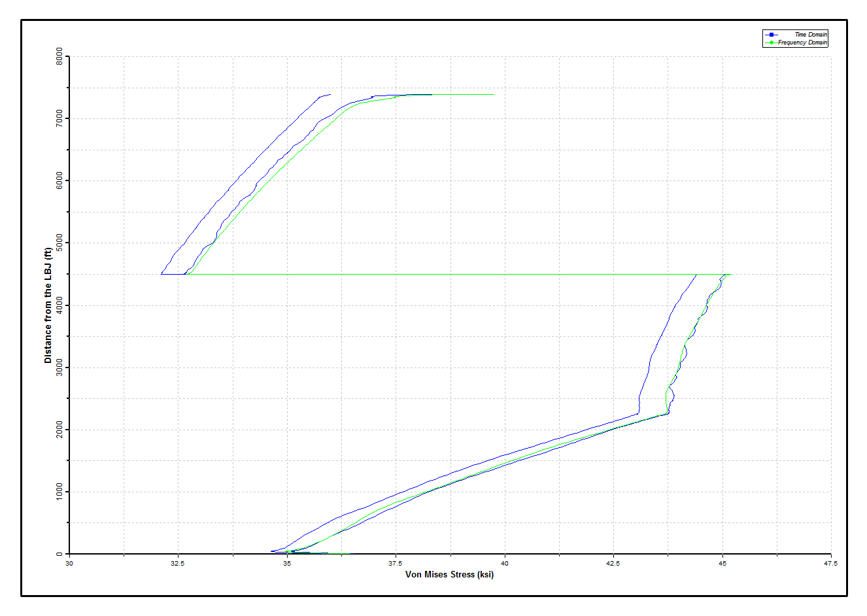Screen dimensions: 867x616
Task: Click the blue square legend marker
Action: pyautogui.click(x=772, y=35)
